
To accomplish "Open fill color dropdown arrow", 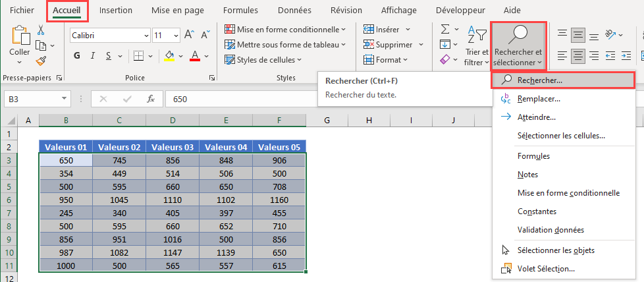I will (180, 56).
